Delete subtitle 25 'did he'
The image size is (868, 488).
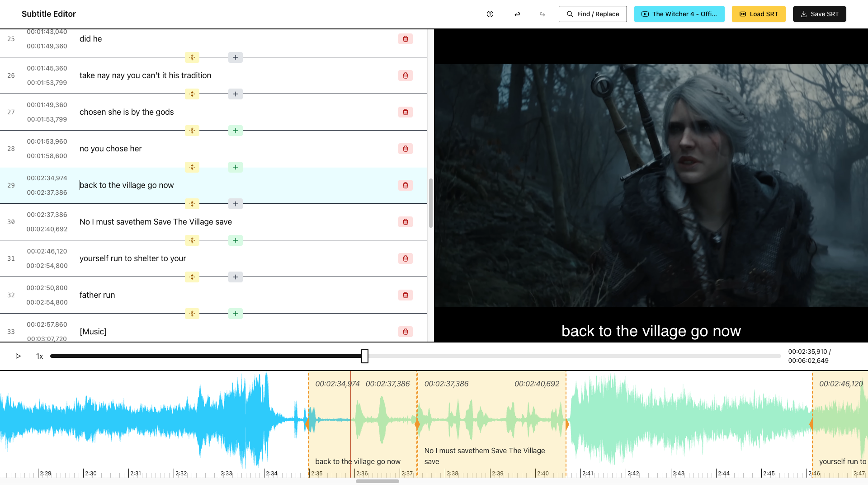click(406, 39)
